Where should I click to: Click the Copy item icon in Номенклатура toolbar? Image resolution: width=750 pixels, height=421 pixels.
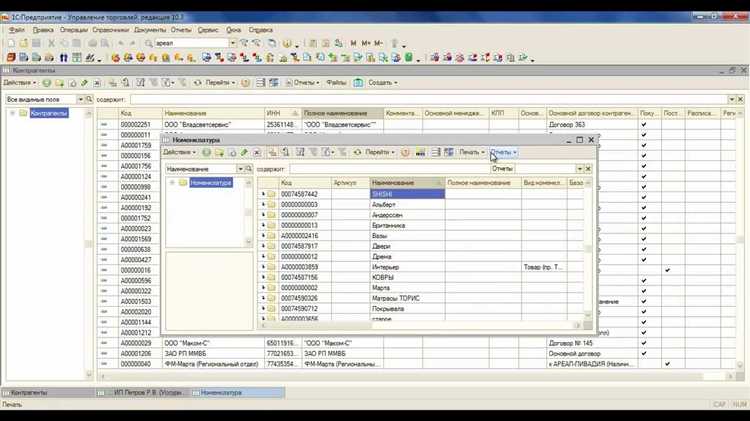pyautogui.click(x=232, y=153)
